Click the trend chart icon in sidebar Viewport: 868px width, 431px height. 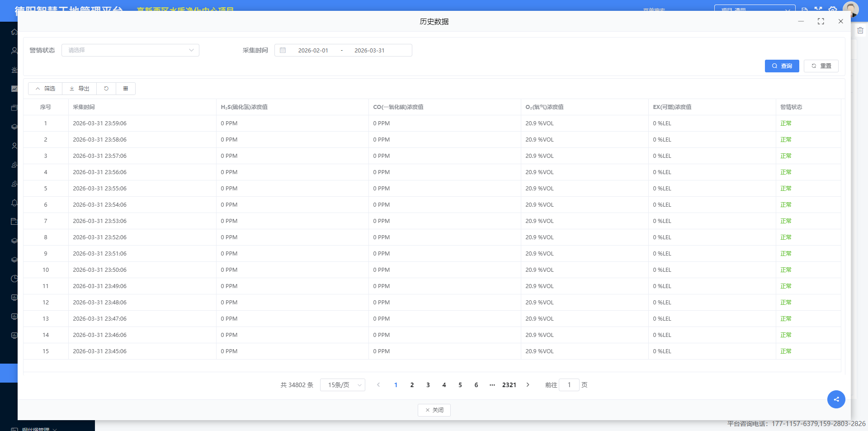[14, 89]
